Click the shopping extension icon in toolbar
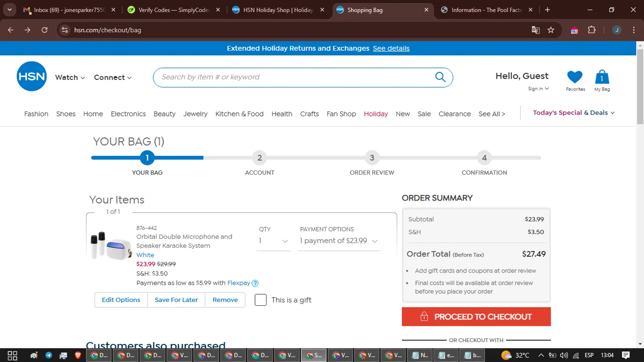The width and height of the screenshot is (644, 362). [574, 30]
